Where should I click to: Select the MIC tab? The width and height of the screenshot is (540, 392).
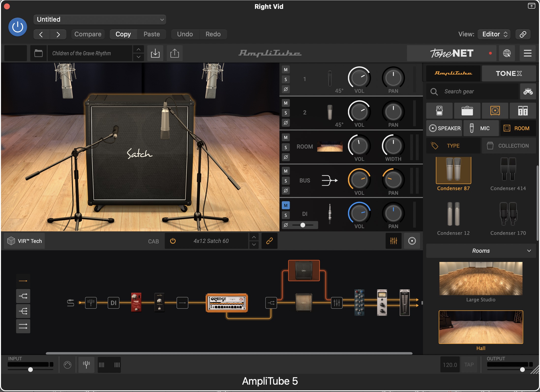click(481, 128)
